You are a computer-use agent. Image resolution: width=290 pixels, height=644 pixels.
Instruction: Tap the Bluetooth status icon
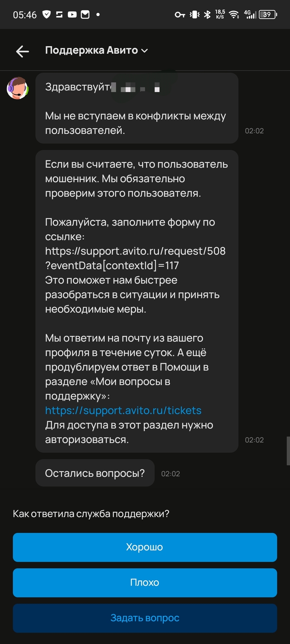[x=207, y=15]
